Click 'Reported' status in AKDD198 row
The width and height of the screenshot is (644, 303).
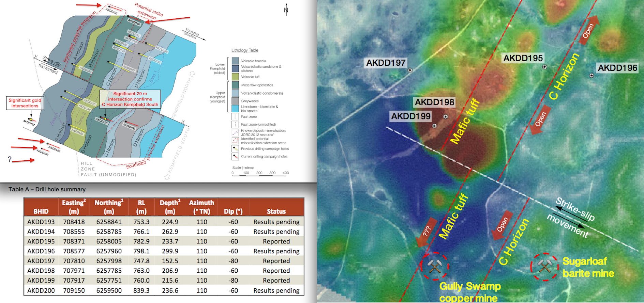click(276, 271)
